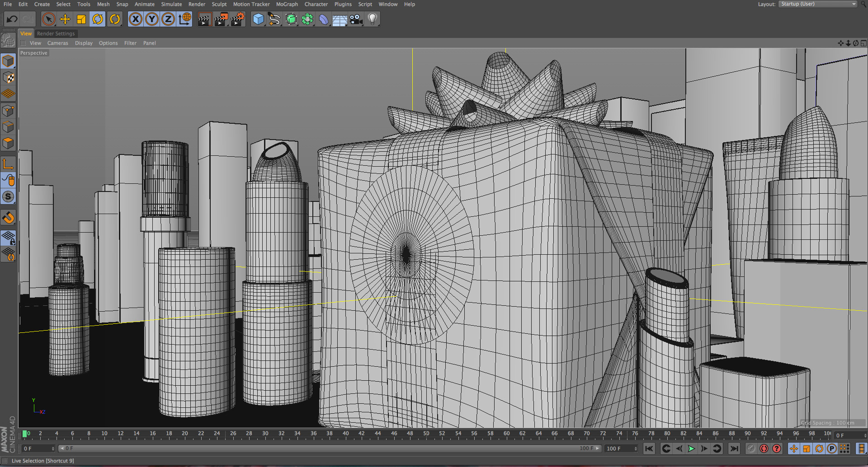Viewport: 868px width, 467px height.
Task: Enable snapping with the magnet icon
Action: 8,218
